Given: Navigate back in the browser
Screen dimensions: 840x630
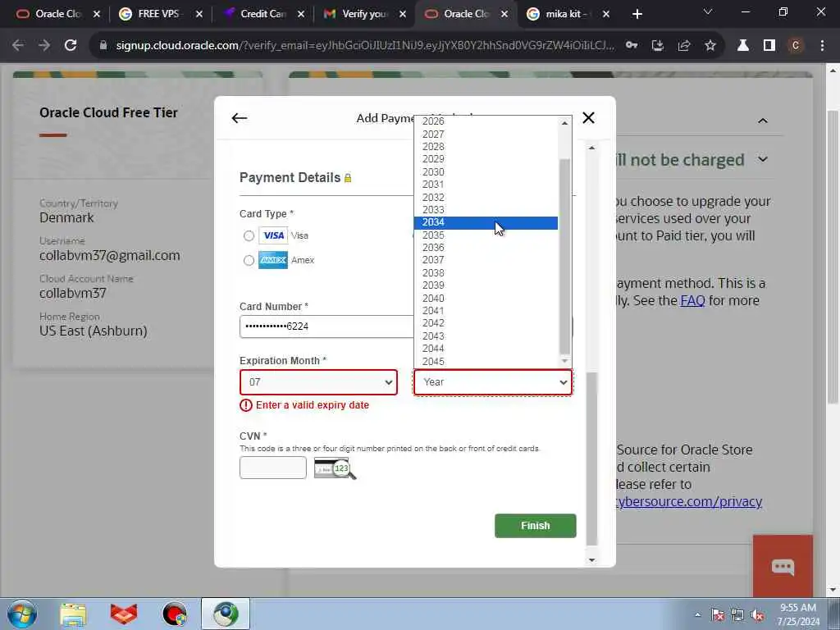Looking at the screenshot, I should tap(18, 46).
